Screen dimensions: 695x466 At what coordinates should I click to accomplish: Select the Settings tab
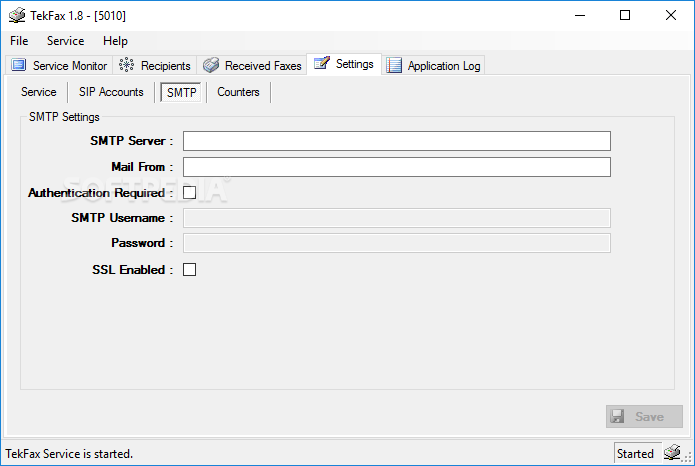[344, 64]
